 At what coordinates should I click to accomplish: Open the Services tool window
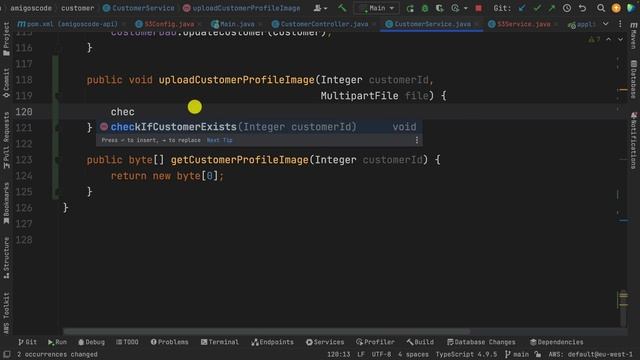click(325, 342)
